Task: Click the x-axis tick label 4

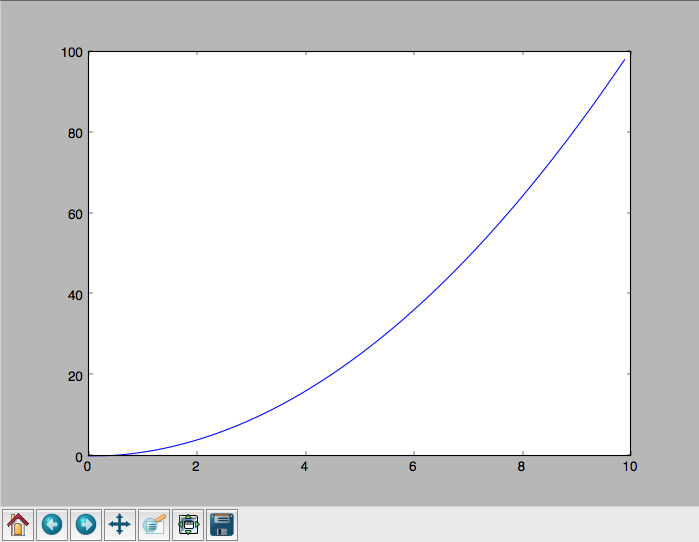Action: click(304, 467)
